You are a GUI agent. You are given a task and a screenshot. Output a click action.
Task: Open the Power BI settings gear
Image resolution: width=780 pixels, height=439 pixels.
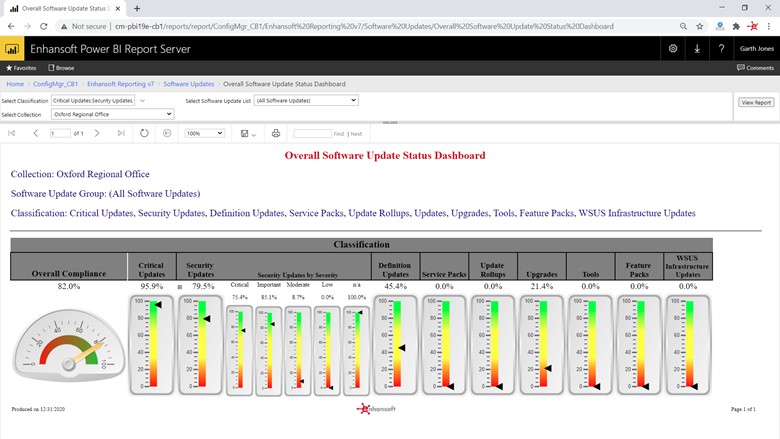pyautogui.click(x=673, y=48)
